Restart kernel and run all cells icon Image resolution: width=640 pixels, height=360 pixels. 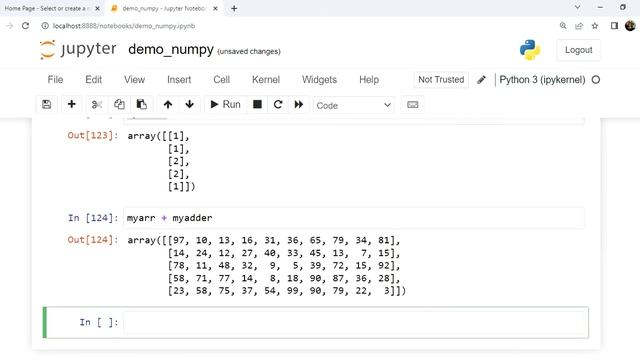point(299,104)
